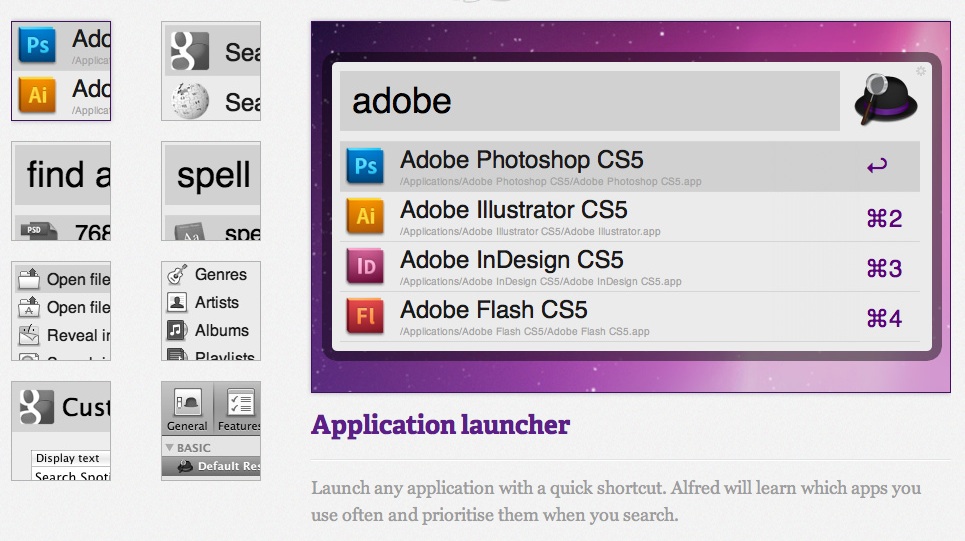Click the 'Reveal in' action icon in thumbnail
The height and width of the screenshot is (541, 965).
tap(28, 335)
